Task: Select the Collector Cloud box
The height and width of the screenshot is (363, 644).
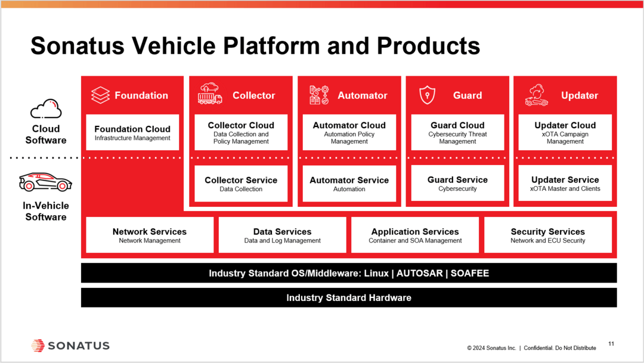Action: [241, 132]
